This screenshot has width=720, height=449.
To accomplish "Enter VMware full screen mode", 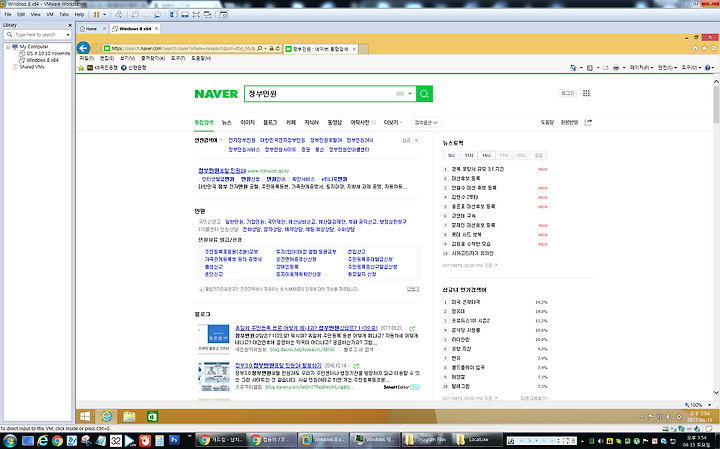I will pyautogui.click(x=197, y=15).
